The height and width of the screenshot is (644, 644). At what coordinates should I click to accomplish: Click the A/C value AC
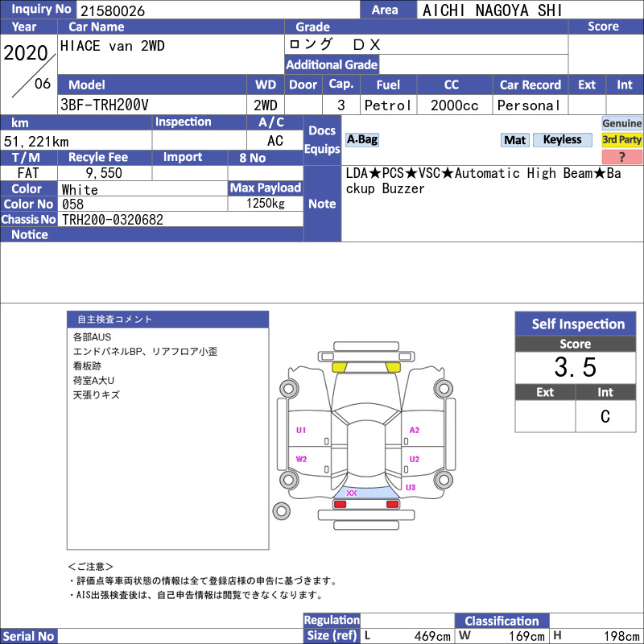(x=275, y=141)
